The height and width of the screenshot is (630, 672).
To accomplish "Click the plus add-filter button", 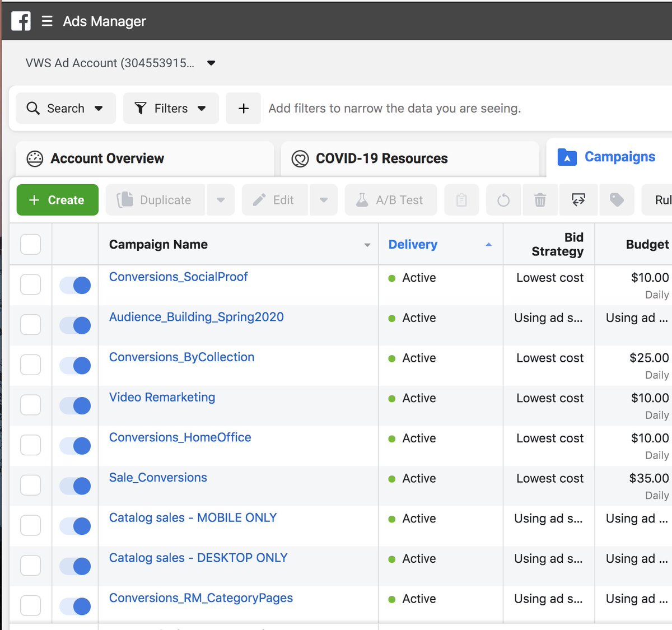I will point(244,108).
